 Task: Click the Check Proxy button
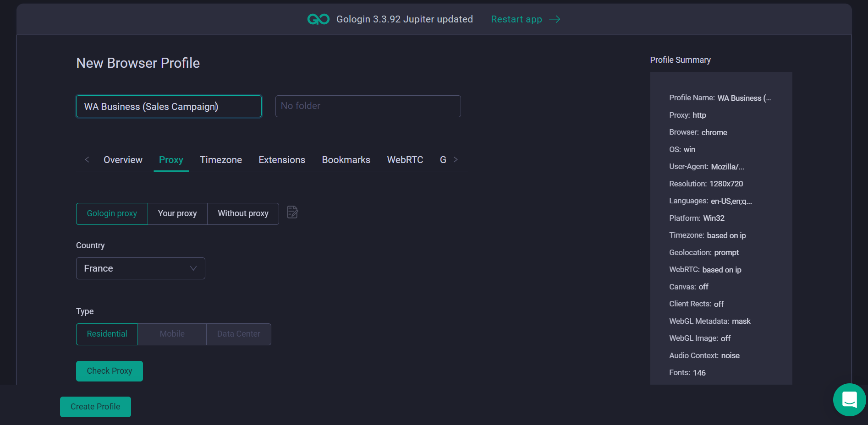click(110, 371)
